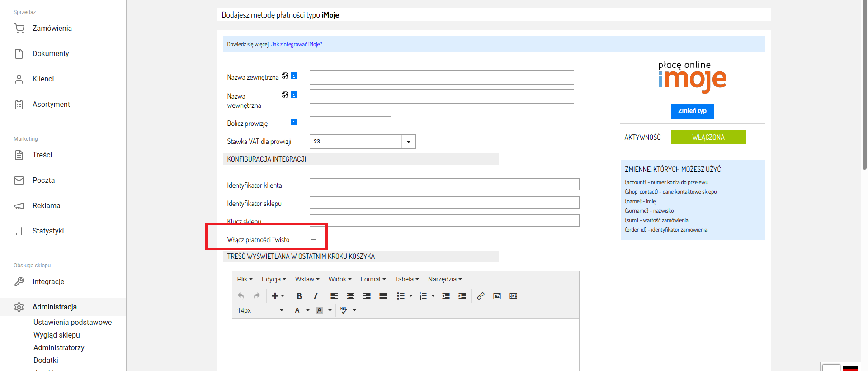Align editor text to the left
The image size is (868, 371).
[x=335, y=296]
